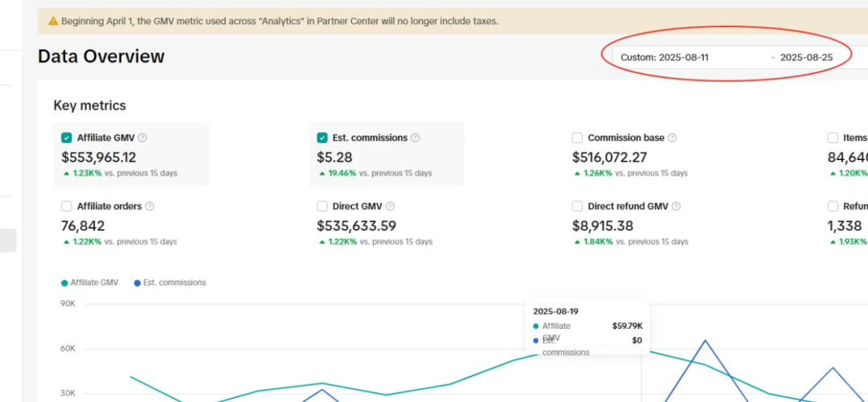Viewport: 868px width, 402px height.
Task: Toggle the Est. commissions series in the chart legend
Action: (x=170, y=283)
